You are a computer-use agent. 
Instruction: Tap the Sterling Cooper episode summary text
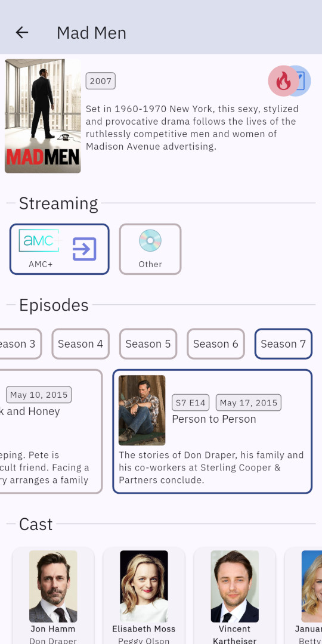pos(212,467)
